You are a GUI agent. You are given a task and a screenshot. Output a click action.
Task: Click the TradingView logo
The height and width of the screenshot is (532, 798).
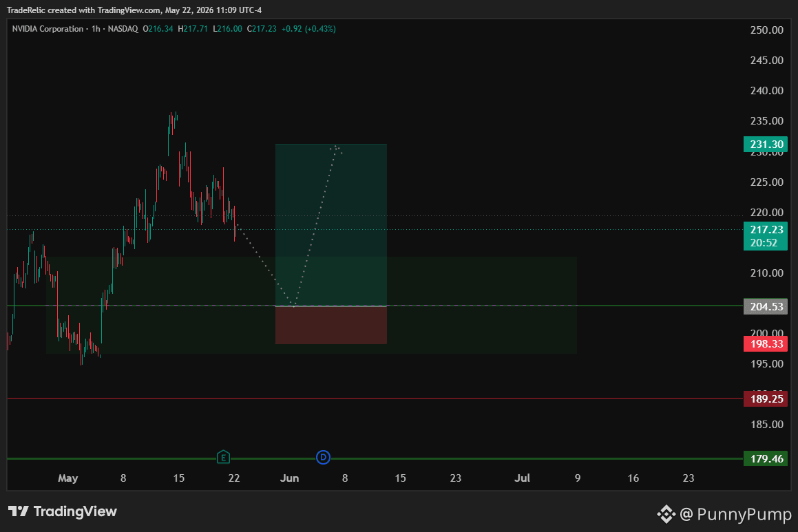click(63, 511)
